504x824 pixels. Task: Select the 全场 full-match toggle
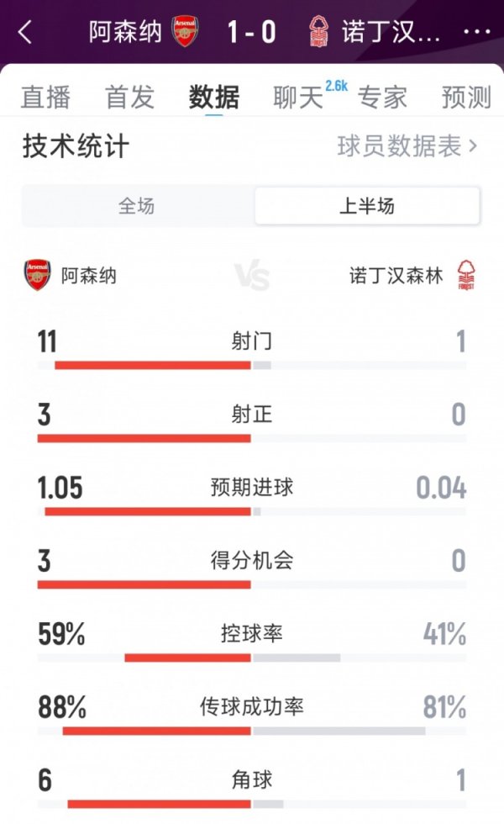point(137,206)
